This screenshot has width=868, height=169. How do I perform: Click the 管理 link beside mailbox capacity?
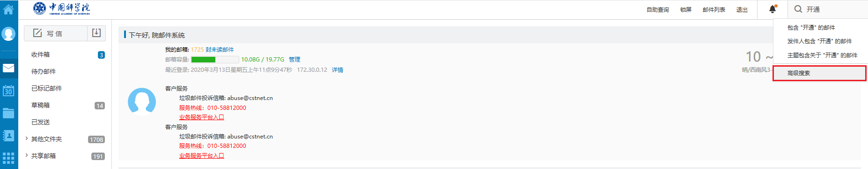point(294,60)
